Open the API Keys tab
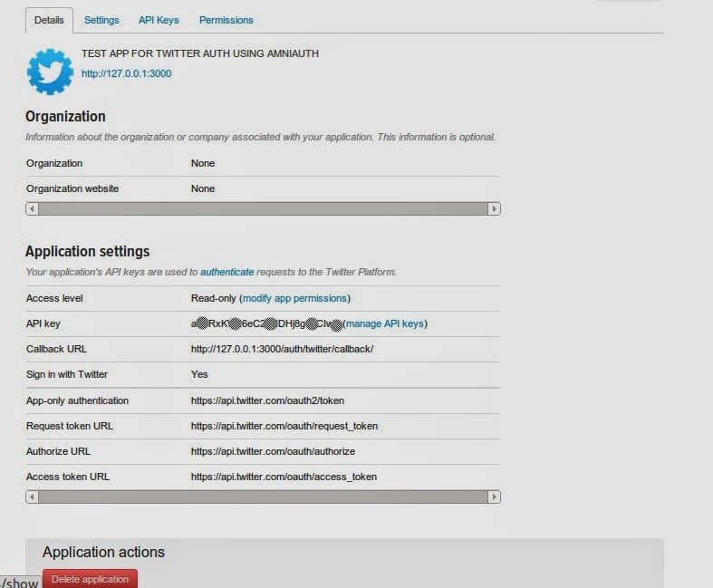The image size is (713, 588). [x=159, y=21]
